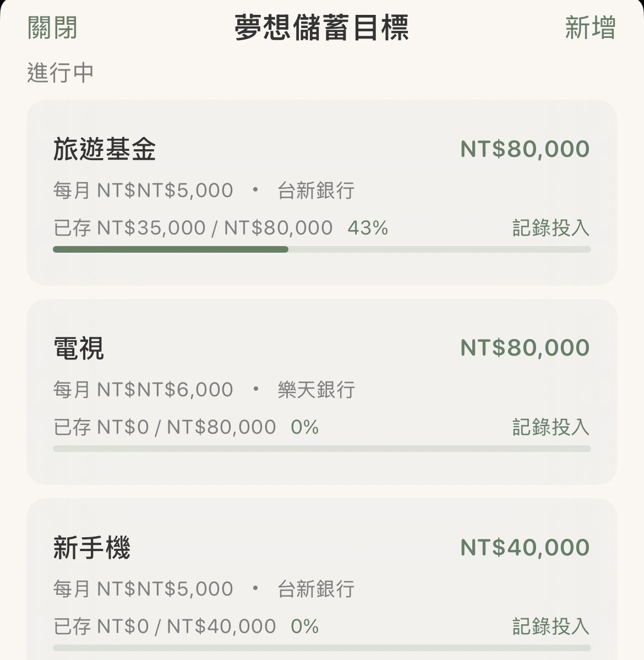Click 已存 NT$35,000 / NT$80,000 text
Image resolution: width=644 pixels, height=660 pixels.
tap(193, 228)
